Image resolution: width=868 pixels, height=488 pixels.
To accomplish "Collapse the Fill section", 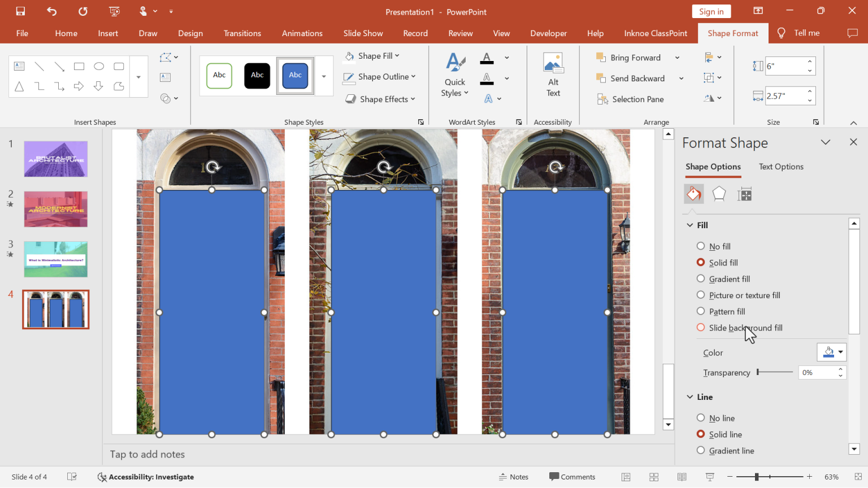I will click(689, 224).
